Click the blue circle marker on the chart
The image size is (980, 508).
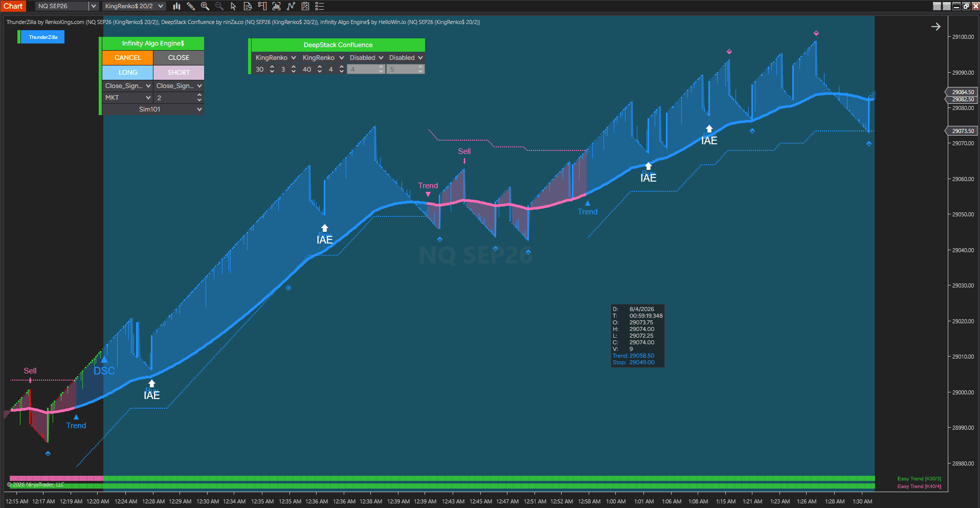pos(288,288)
